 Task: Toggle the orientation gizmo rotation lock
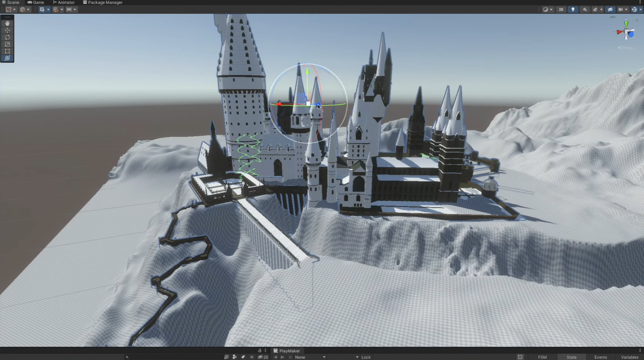637,20
